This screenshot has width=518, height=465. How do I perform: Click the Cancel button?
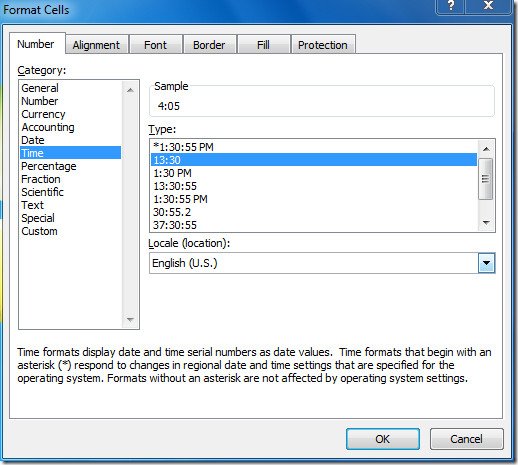pyautogui.click(x=466, y=439)
